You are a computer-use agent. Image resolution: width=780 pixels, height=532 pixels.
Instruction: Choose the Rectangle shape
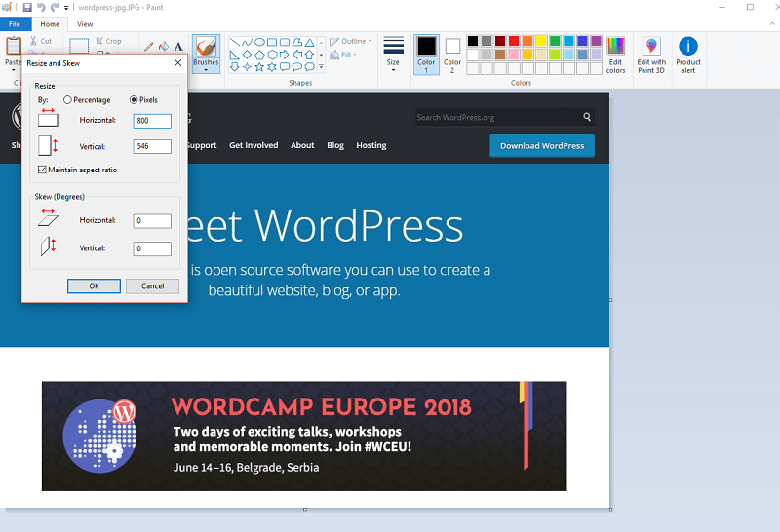point(272,42)
